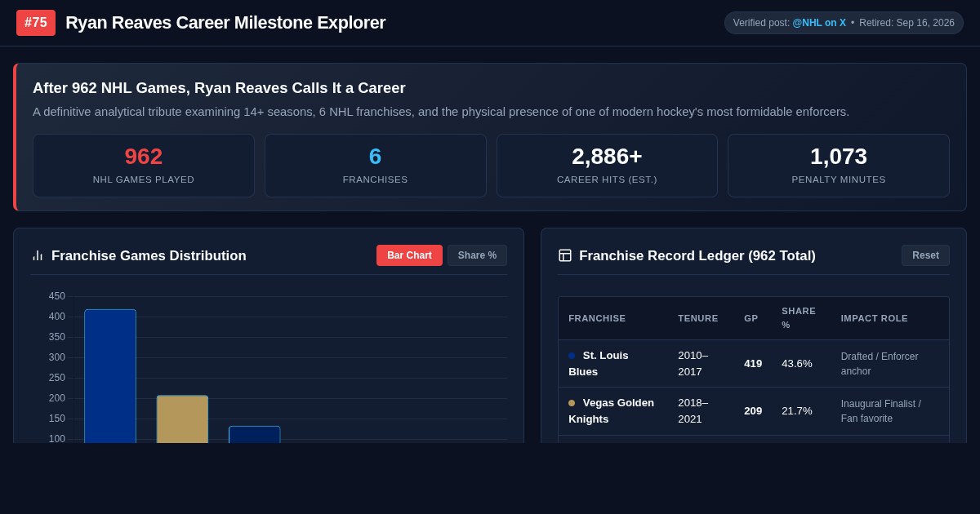
Task: Select the St. Louis Blues bar
Action: tap(110, 376)
